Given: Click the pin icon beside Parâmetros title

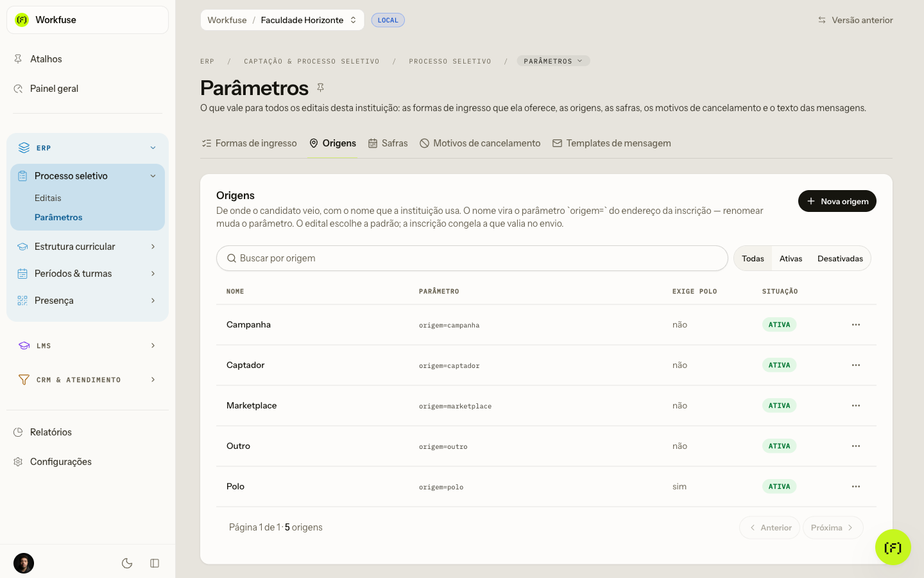Looking at the screenshot, I should [x=321, y=87].
